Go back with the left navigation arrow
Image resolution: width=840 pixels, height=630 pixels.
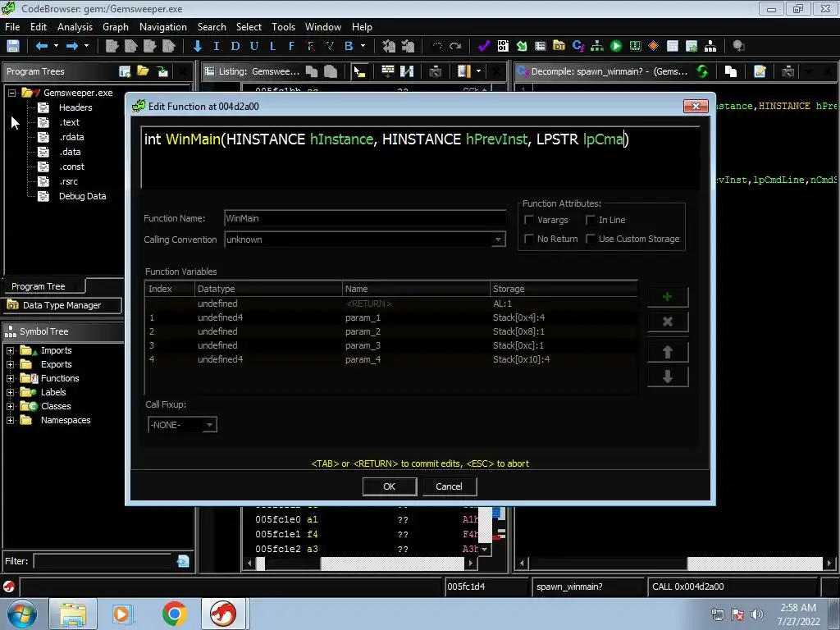pyautogui.click(x=41, y=46)
